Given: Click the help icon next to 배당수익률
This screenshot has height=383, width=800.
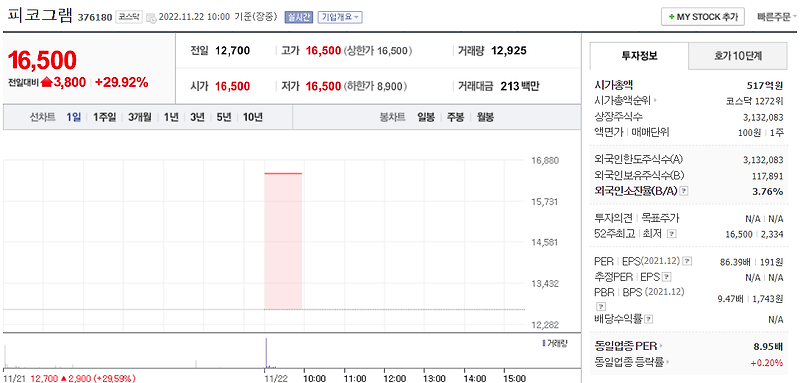Looking at the screenshot, I should coord(648,319).
